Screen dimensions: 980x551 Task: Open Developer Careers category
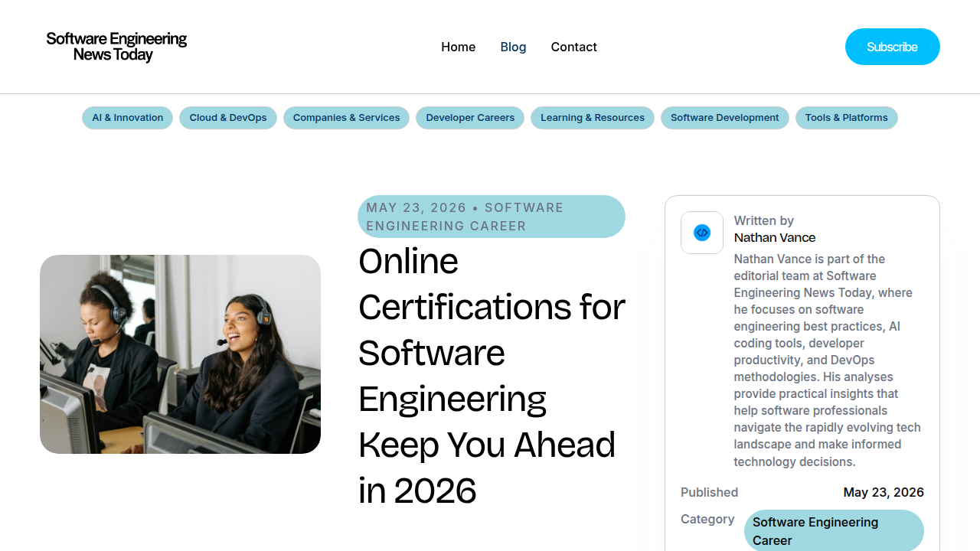(x=470, y=118)
